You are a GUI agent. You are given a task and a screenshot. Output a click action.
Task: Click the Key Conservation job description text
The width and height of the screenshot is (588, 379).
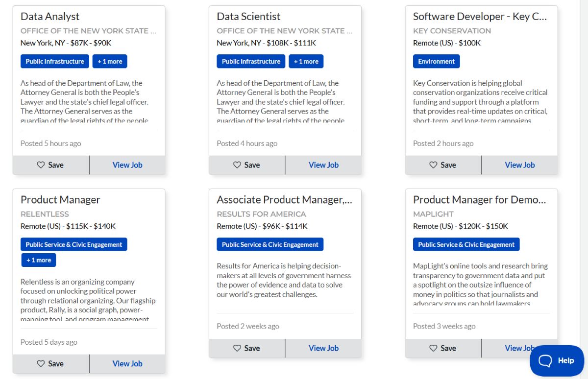481,101
